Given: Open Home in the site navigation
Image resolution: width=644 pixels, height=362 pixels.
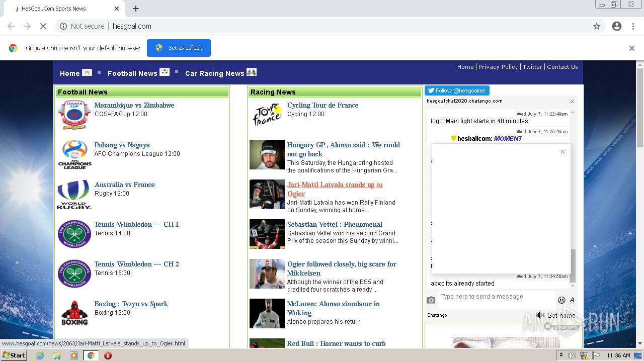Looking at the screenshot, I should tap(75, 73).
